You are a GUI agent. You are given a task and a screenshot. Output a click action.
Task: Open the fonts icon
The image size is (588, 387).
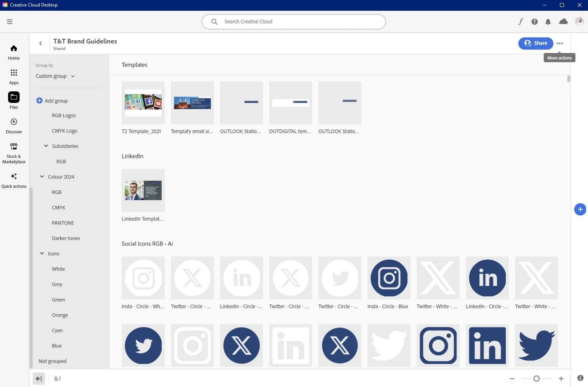(x=521, y=21)
